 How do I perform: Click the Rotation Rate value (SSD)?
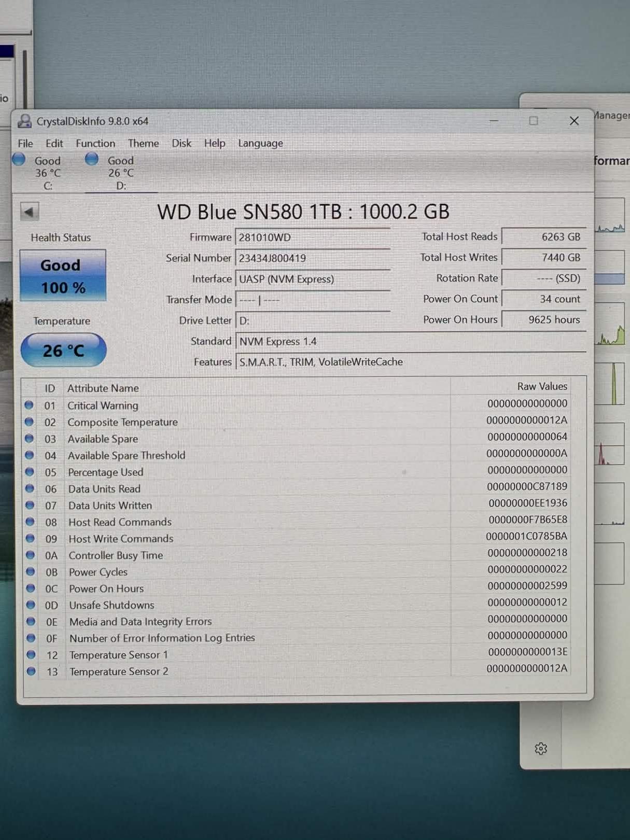pos(544,278)
